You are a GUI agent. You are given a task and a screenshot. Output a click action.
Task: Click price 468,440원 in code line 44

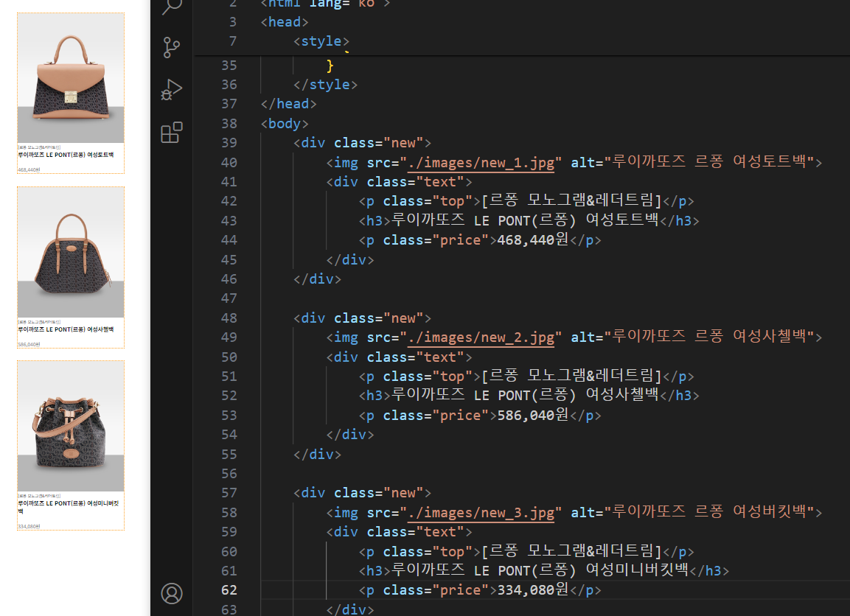tap(533, 240)
